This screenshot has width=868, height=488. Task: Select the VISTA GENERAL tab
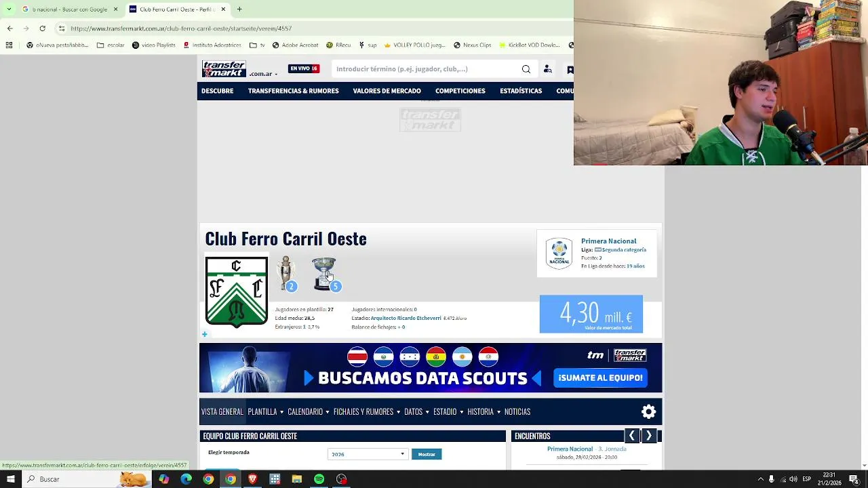(x=222, y=411)
